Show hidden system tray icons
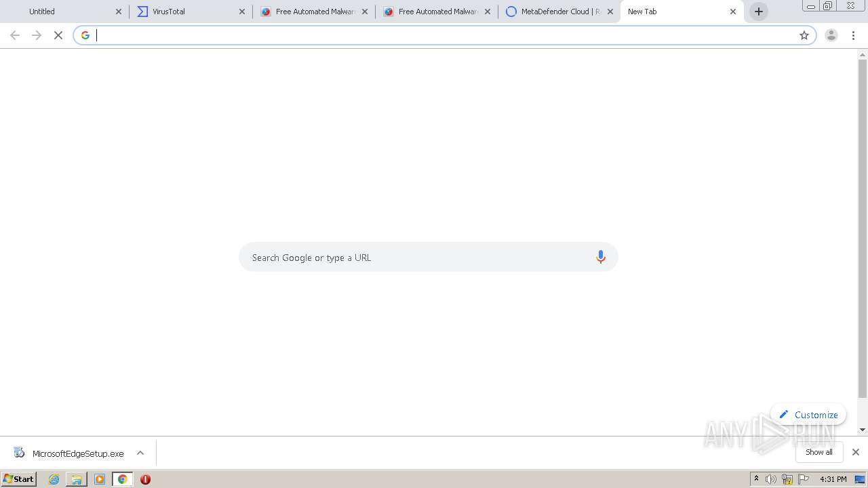The image size is (868, 488). pos(756,479)
